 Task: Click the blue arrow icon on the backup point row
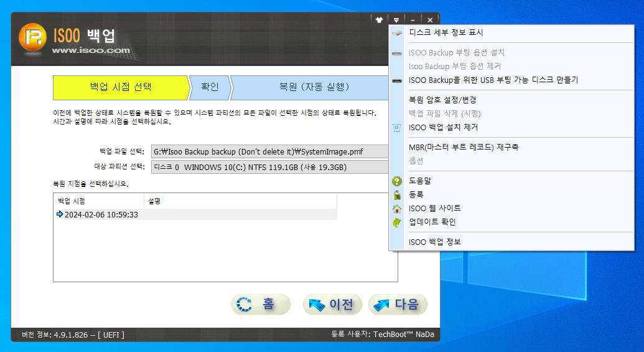(x=60, y=214)
